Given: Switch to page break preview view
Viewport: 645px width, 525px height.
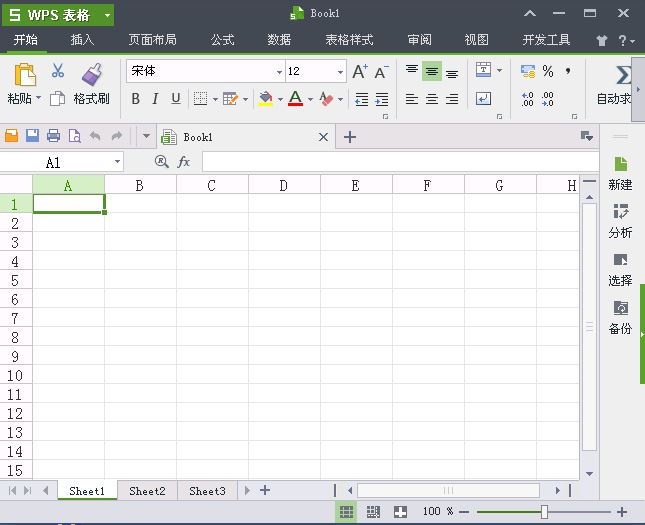Looking at the screenshot, I should [x=373, y=511].
